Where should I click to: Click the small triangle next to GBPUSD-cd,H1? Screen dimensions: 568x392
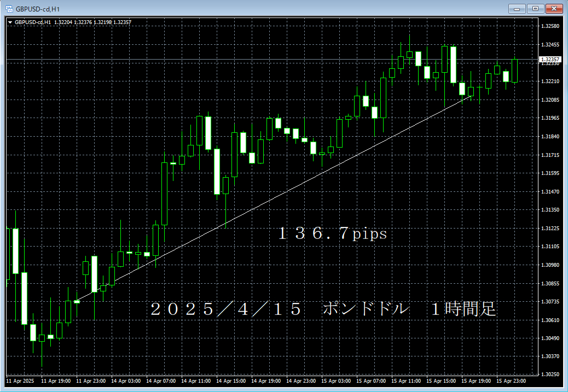coord(10,22)
